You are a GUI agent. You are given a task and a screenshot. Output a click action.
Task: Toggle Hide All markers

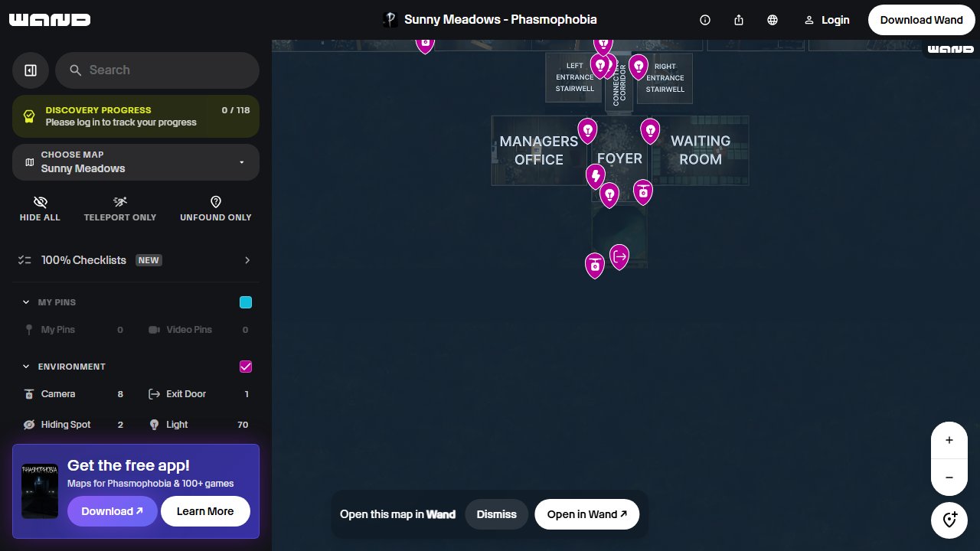(40, 208)
